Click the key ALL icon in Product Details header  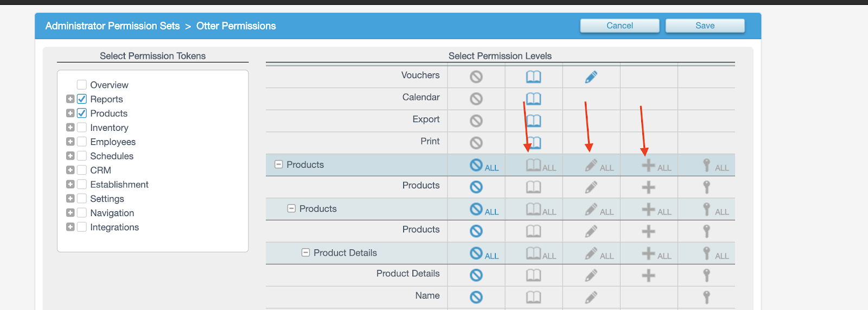click(706, 254)
